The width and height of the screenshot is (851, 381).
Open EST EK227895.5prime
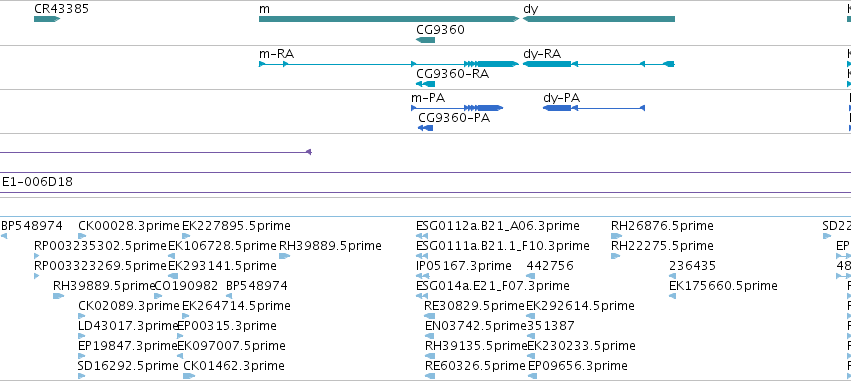(x=236, y=226)
